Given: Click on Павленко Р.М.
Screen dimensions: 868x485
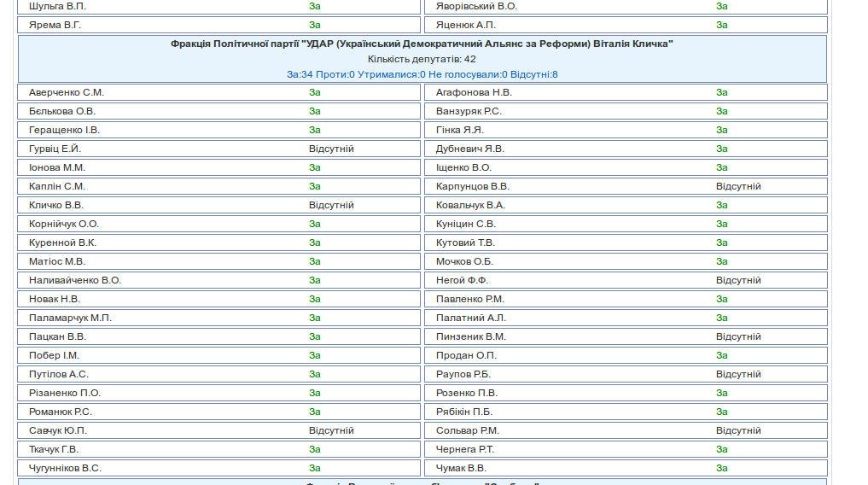Looking at the screenshot, I should pos(469,300).
